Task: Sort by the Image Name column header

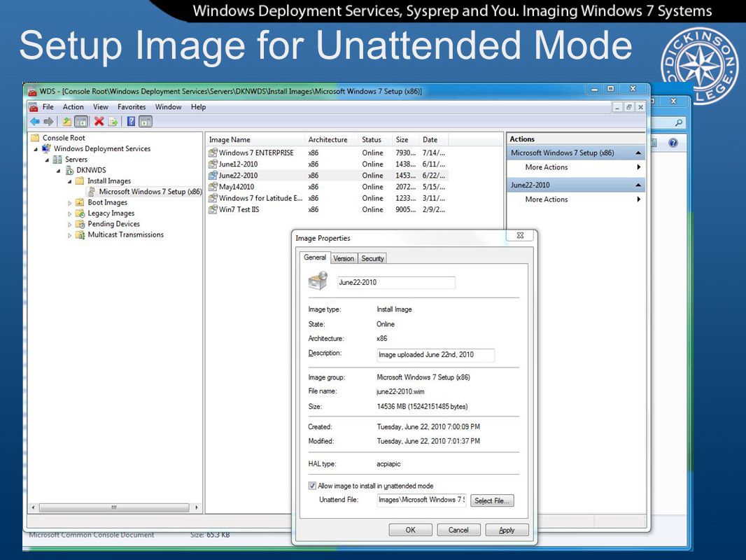Action: (255, 139)
